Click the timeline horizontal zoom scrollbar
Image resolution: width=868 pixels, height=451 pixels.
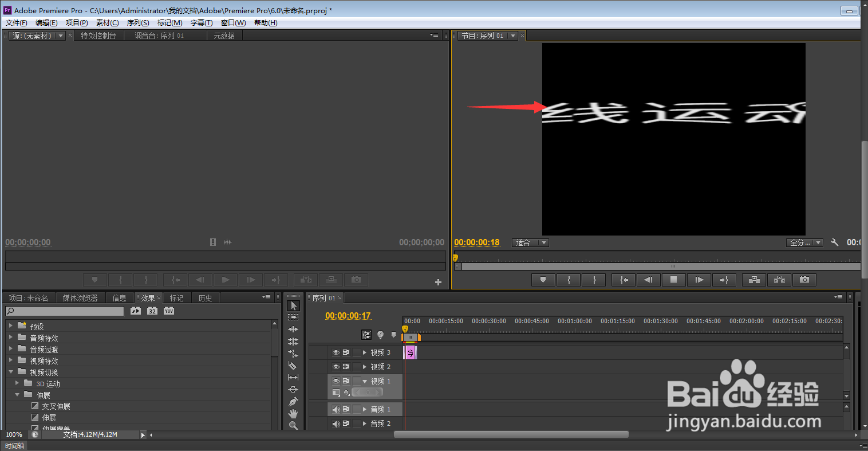pyautogui.click(x=511, y=434)
